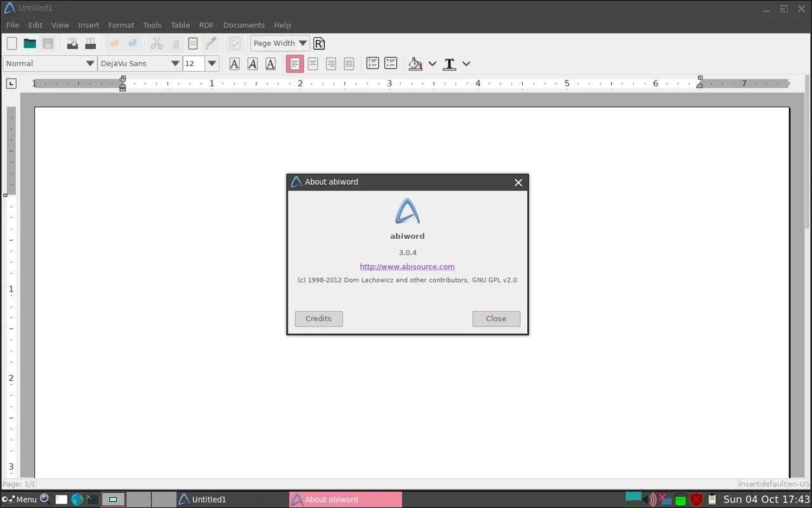The height and width of the screenshot is (508, 812).
Task: Open the highlight color dropdown arrow
Action: coord(433,63)
